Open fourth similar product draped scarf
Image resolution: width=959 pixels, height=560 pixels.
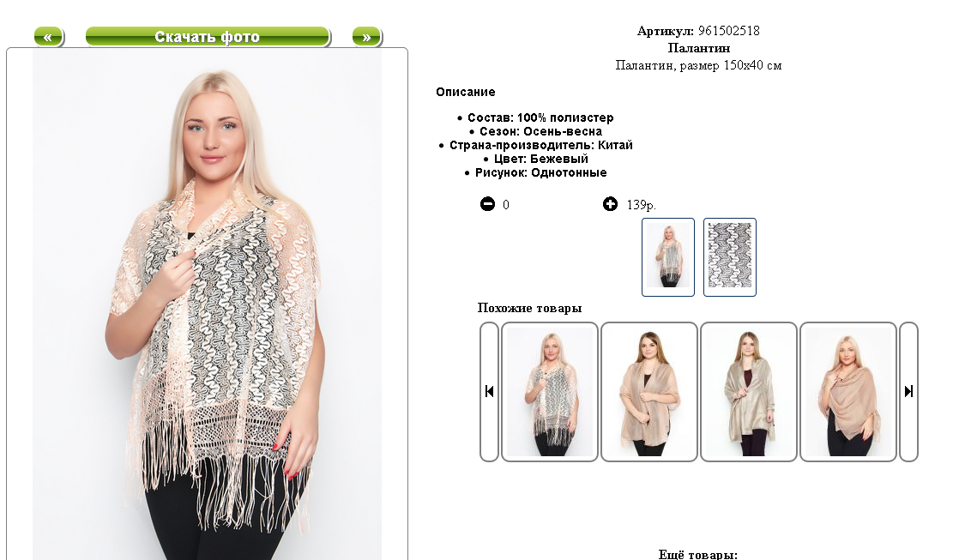pos(848,392)
